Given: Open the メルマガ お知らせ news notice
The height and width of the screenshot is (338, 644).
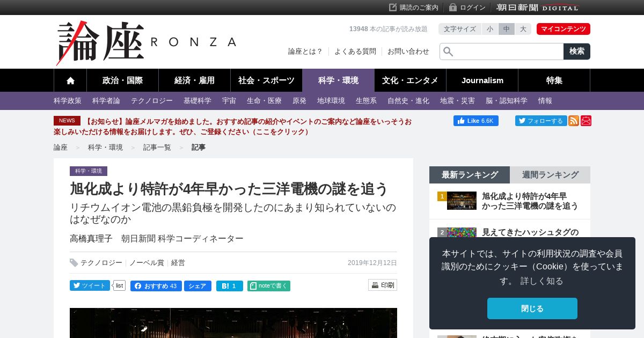Looking at the screenshot, I should click(x=232, y=127).
